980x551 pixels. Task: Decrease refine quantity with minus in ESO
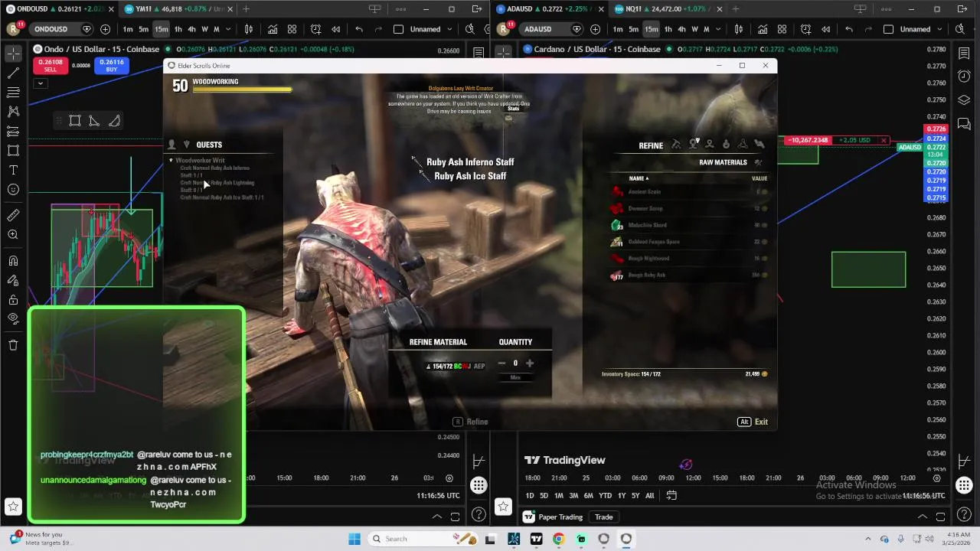[502, 364]
